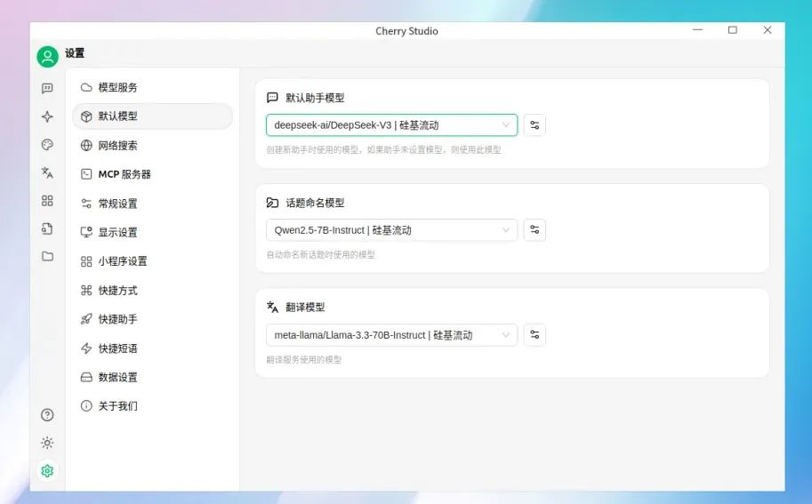Click the 设置 page title

(x=75, y=53)
